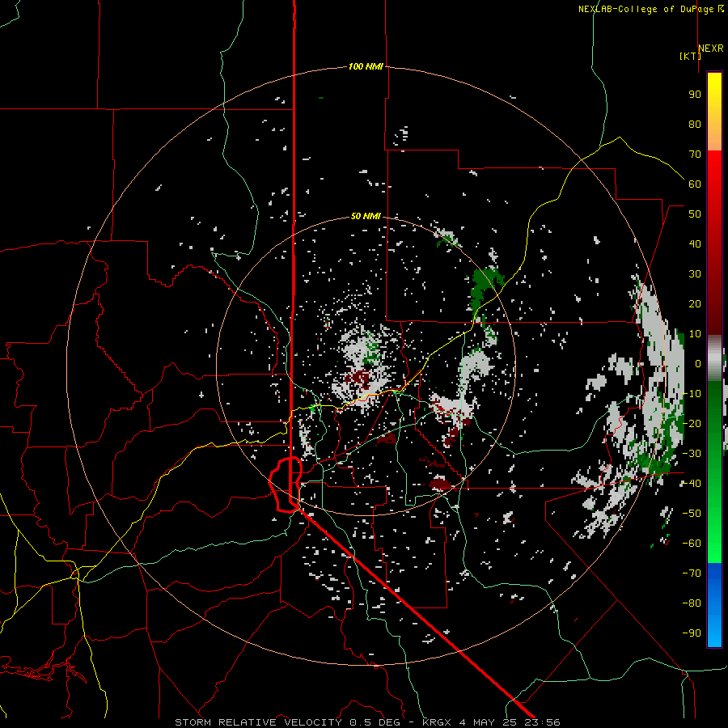
Task: Click the 80 value on the velocity scale
Action: click(x=695, y=125)
